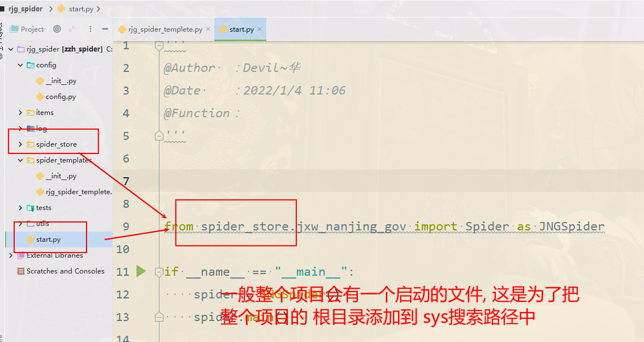Close the start.py editor tab
This screenshot has width=644, height=342.
[259, 29]
